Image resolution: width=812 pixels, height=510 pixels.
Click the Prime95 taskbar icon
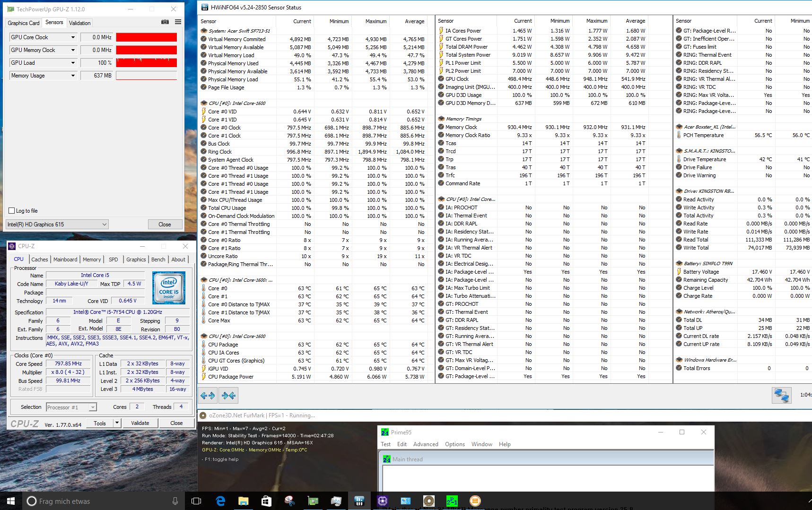[452, 501]
